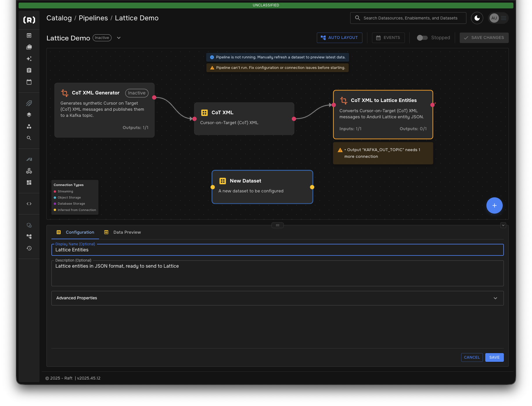Click the Raft (R) logo in sidebar
Image resolution: width=532 pixels, height=406 pixels.
point(29,20)
